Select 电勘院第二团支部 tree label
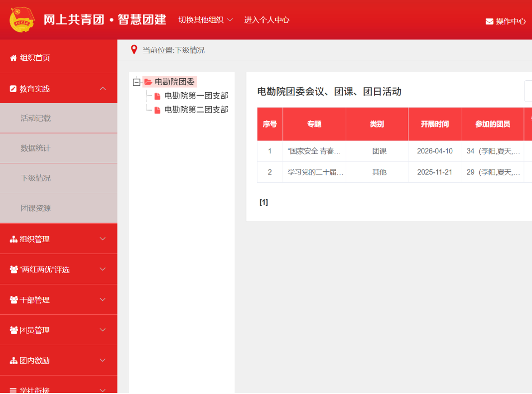Viewport: 532px width, 394px height. pos(196,110)
